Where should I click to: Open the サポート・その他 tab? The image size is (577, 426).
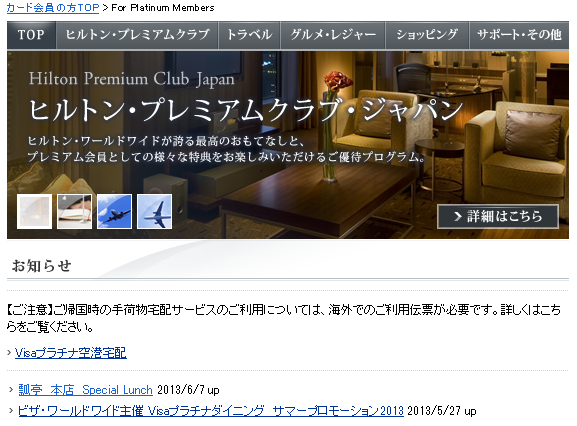pyautogui.click(x=519, y=35)
